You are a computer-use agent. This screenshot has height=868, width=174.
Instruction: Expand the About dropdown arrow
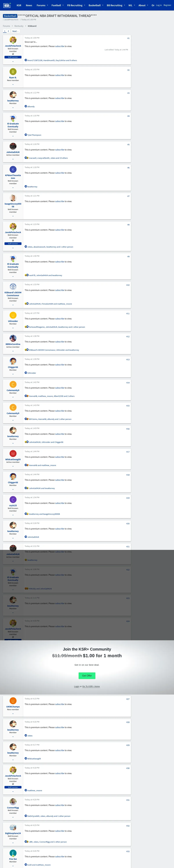click(148, 5)
